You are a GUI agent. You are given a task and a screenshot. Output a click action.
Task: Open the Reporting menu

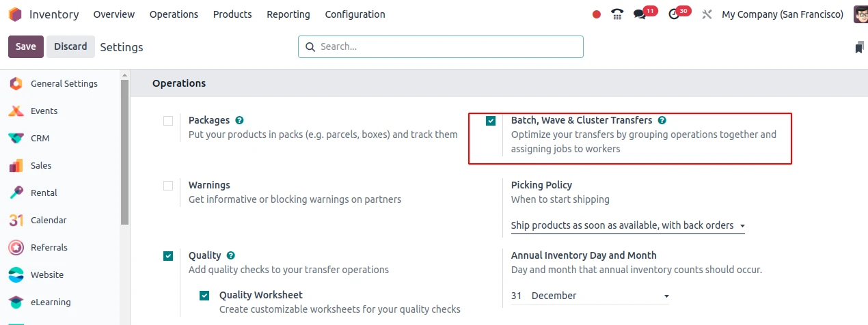click(x=288, y=14)
